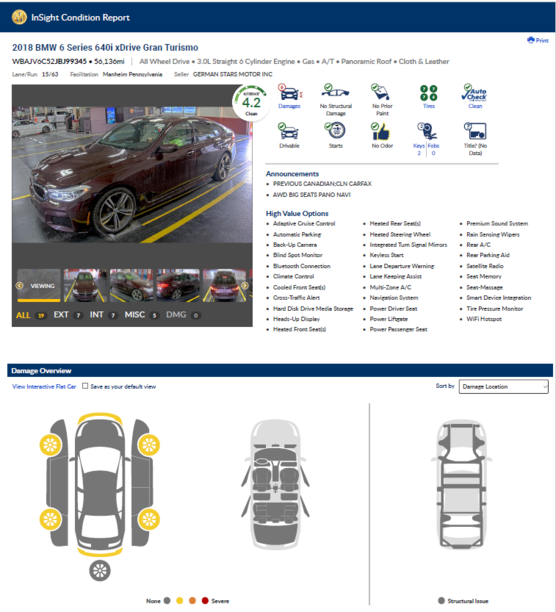Open the AutoCheck Clean badge
Screen dimensions: 556x612
click(474, 93)
